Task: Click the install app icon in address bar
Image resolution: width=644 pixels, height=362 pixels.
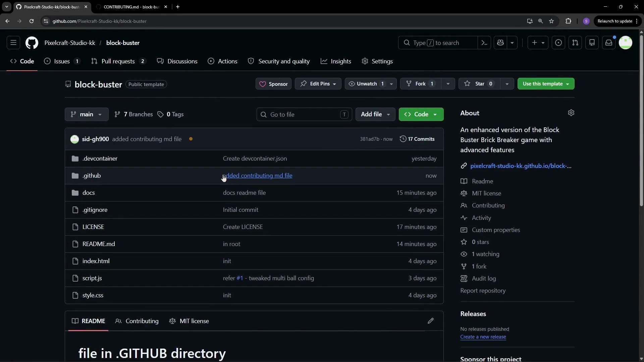Action: click(x=530, y=21)
